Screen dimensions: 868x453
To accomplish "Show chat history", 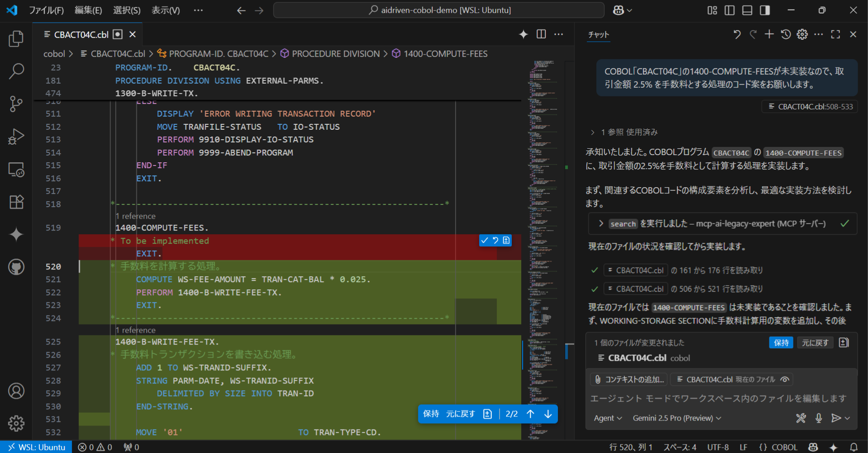I will [786, 34].
